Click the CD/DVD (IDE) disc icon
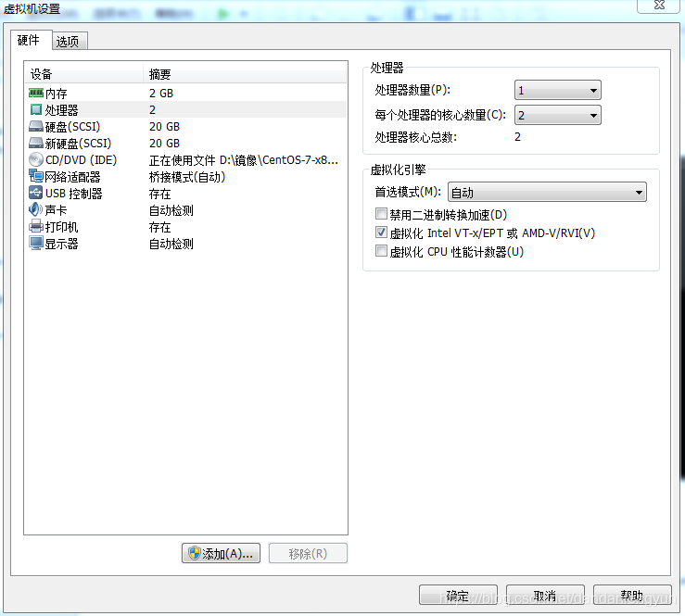The image size is (685, 616). coord(36,159)
